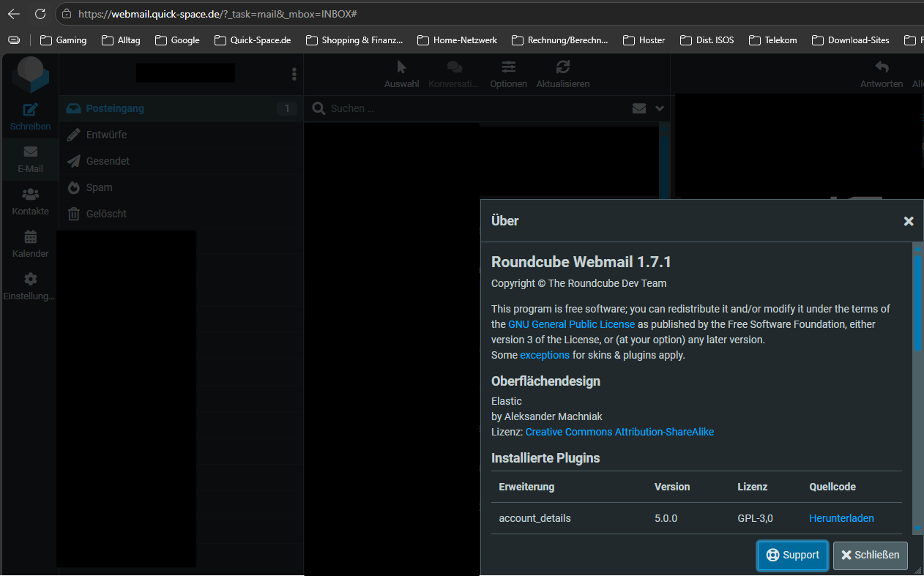Click the search magnifier icon
The height and width of the screenshot is (576, 924).
318,108
